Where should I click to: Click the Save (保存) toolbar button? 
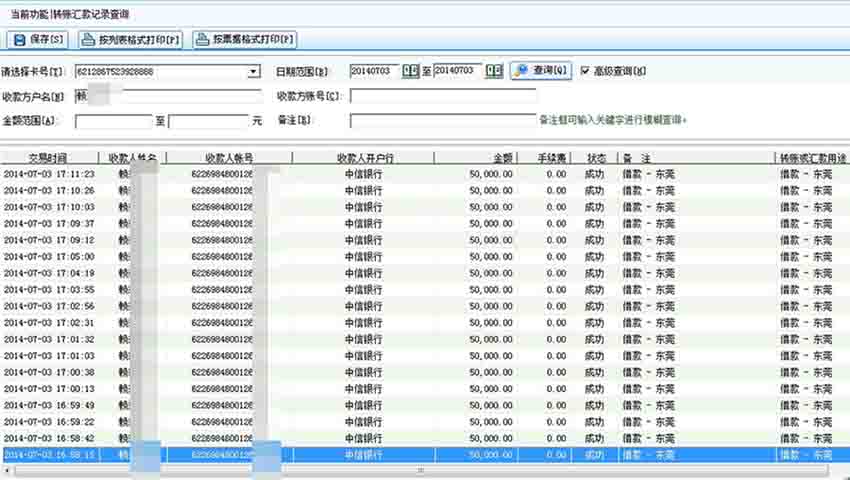click(x=39, y=40)
